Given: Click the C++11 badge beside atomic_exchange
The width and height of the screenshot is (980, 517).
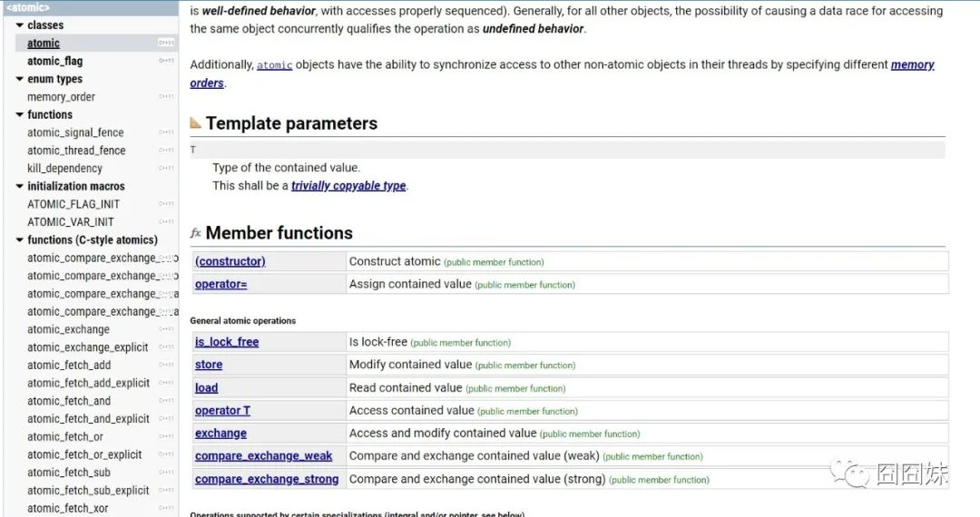Looking at the screenshot, I should [x=166, y=329].
